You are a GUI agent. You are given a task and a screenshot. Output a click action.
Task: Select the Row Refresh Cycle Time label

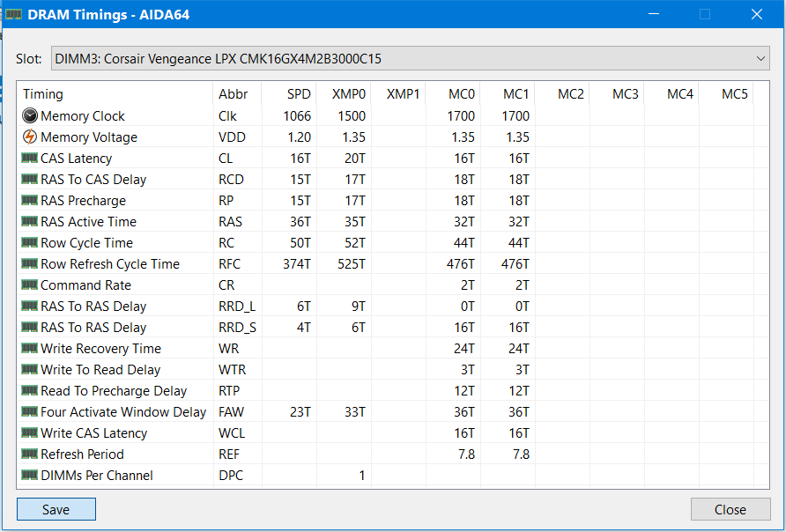(110, 264)
